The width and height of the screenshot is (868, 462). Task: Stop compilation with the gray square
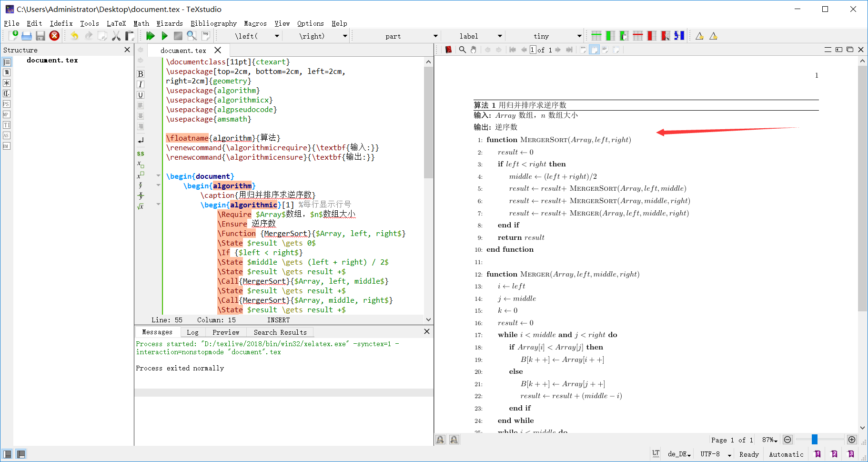178,36
